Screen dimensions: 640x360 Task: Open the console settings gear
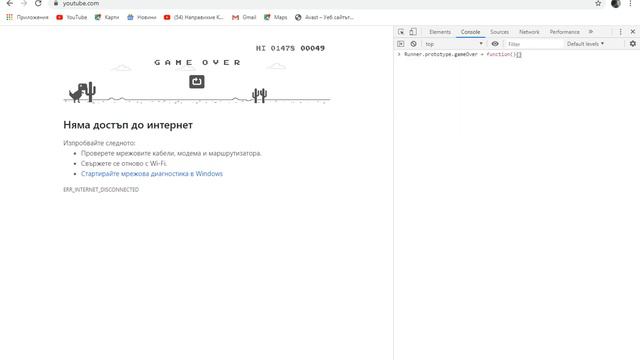(633, 44)
